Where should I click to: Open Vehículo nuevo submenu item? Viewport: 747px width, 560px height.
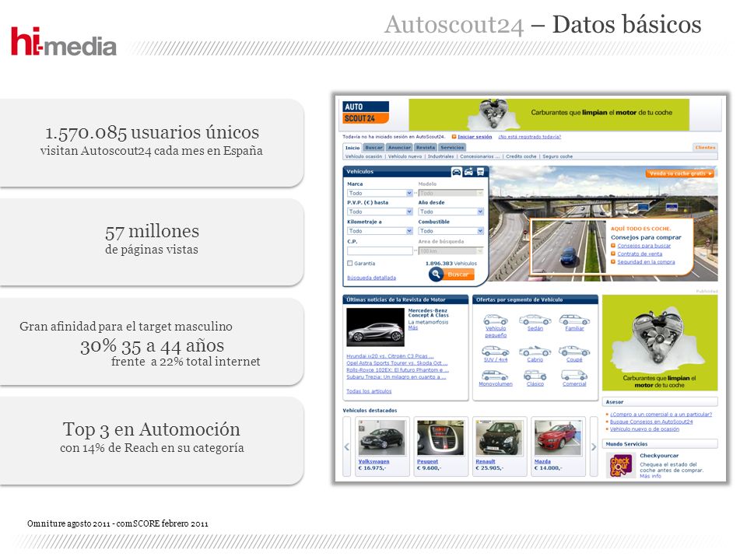(405, 156)
